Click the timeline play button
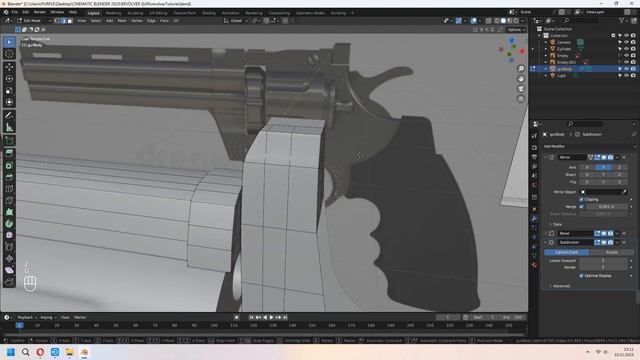The width and height of the screenshot is (640, 360). point(271,317)
